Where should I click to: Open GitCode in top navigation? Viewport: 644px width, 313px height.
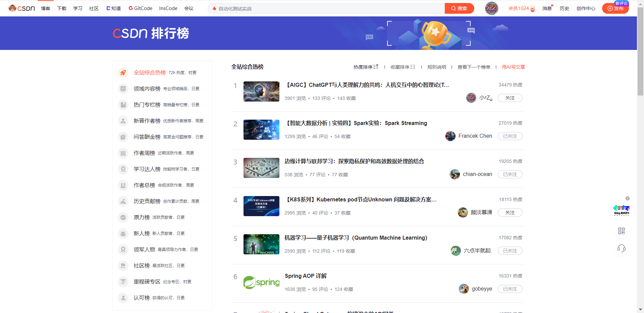point(141,8)
